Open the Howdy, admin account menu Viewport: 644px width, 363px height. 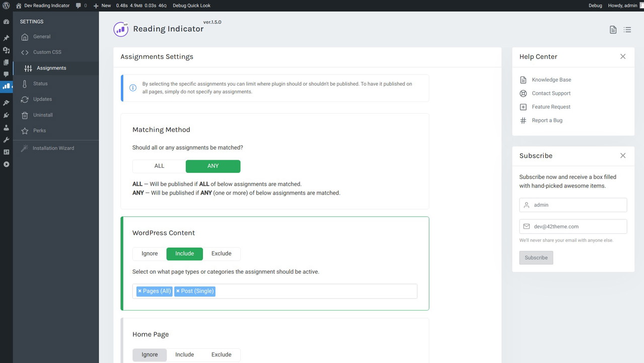(x=622, y=6)
